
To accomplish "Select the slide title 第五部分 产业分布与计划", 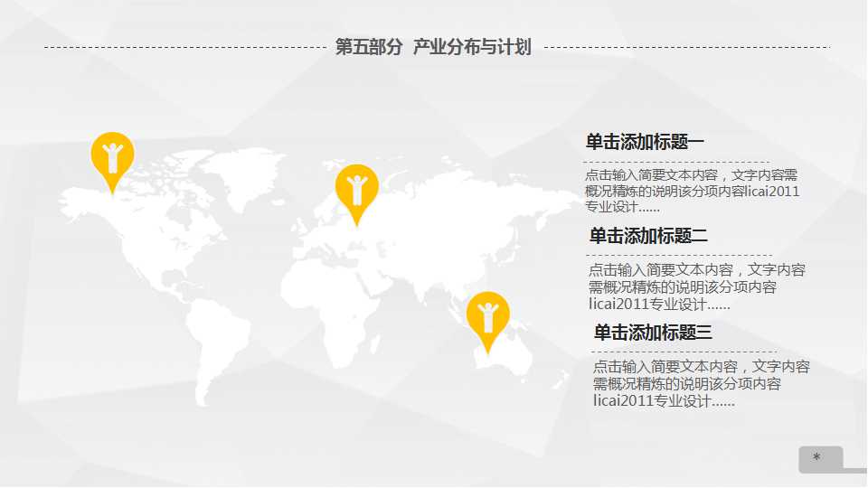I will [x=433, y=48].
